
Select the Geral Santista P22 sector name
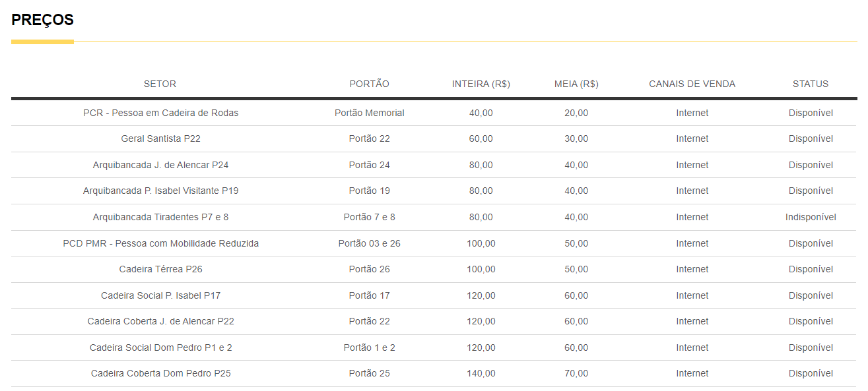pyautogui.click(x=160, y=138)
